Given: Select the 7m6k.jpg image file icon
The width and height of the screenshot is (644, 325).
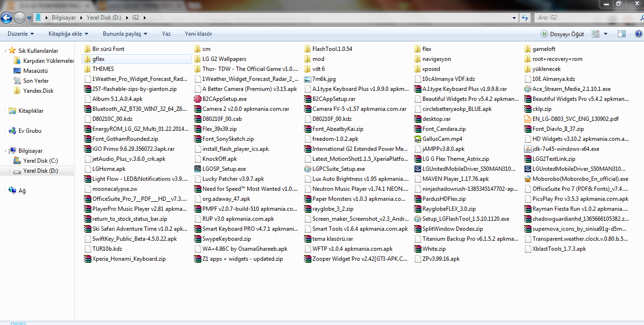Looking at the screenshot, I should pos(308,79).
